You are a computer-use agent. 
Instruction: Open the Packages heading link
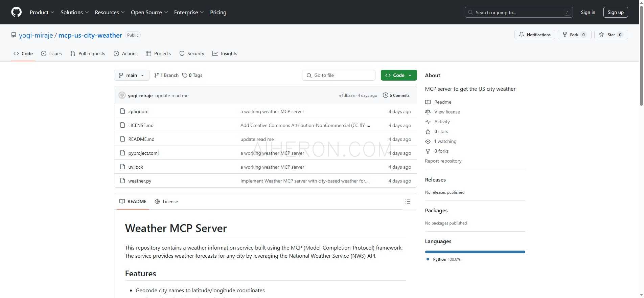click(x=436, y=210)
